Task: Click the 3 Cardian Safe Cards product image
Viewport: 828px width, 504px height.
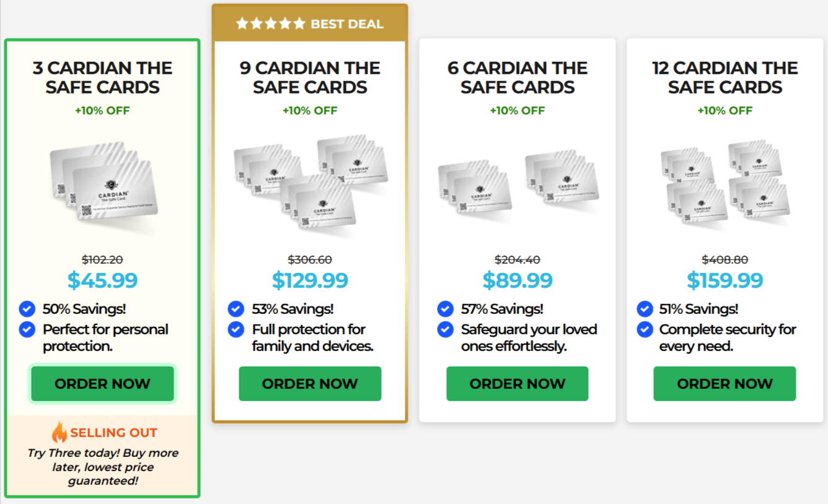Action: pos(102,186)
